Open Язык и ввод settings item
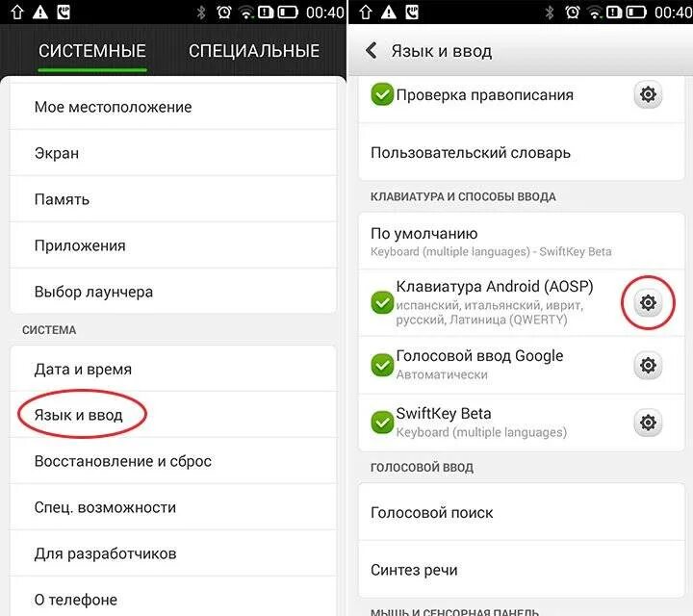 [x=173, y=415]
